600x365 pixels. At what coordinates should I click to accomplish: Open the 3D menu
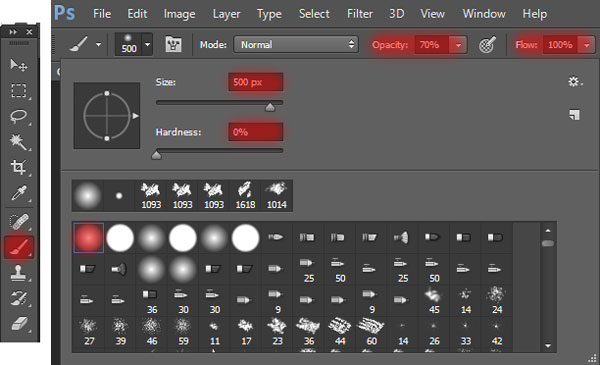pos(396,14)
